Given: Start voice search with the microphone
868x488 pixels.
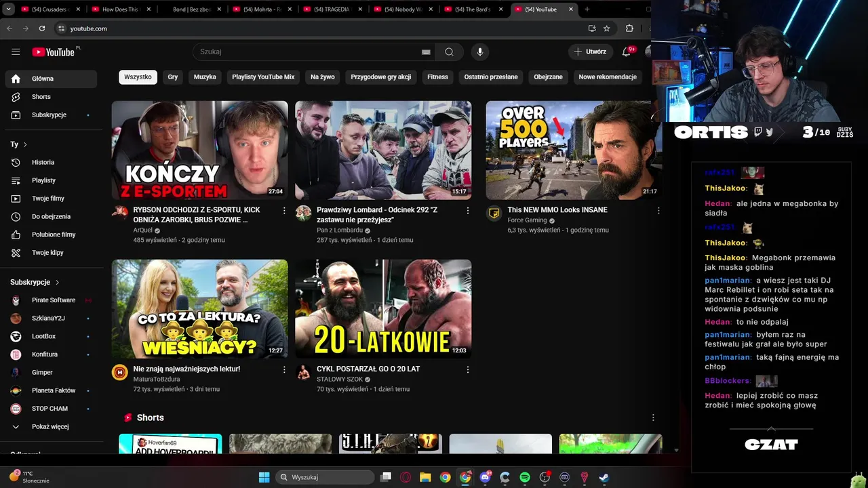Looking at the screenshot, I should pyautogui.click(x=480, y=52).
